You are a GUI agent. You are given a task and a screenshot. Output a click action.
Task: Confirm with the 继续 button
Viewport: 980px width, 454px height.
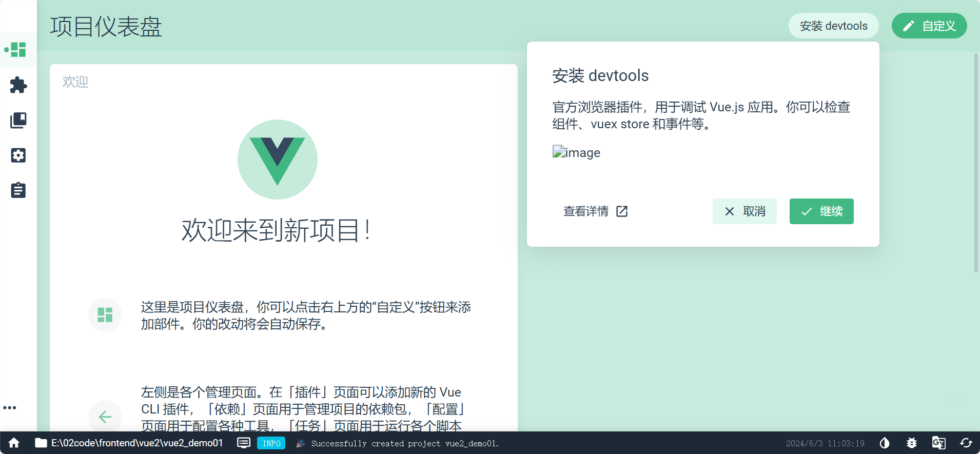(821, 211)
